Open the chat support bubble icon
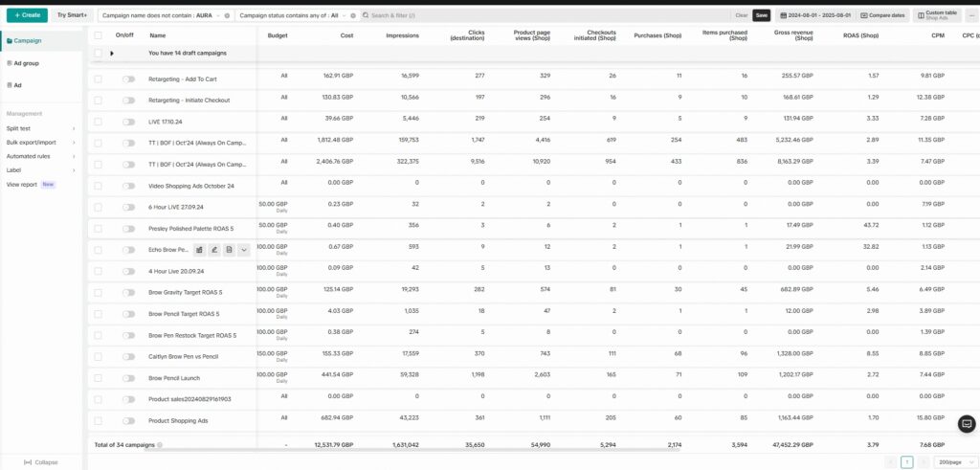Screen dimensions: 980x470 pyautogui.click(x=967, y=424)
